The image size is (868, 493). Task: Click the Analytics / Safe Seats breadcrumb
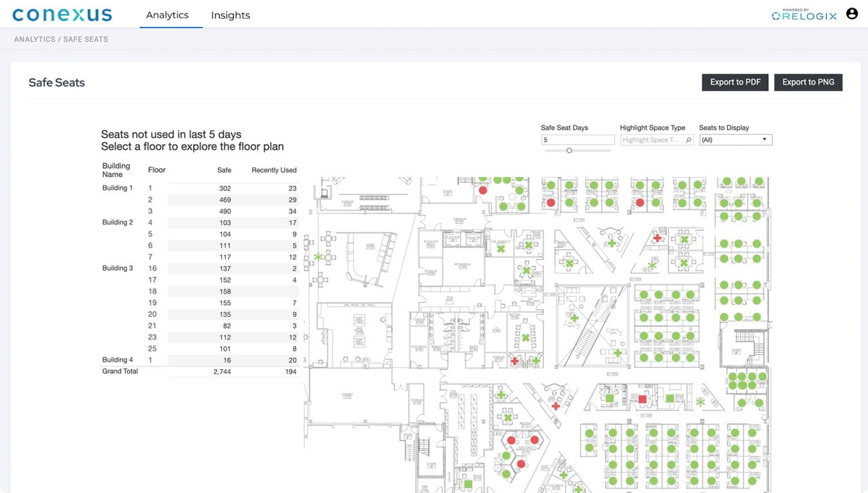coord(61,39)
